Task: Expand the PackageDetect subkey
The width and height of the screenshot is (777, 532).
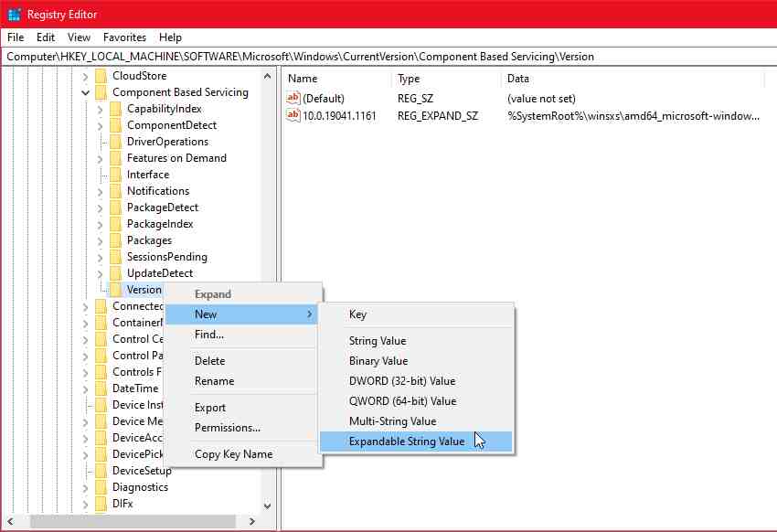Action: (x=100, y=208)
